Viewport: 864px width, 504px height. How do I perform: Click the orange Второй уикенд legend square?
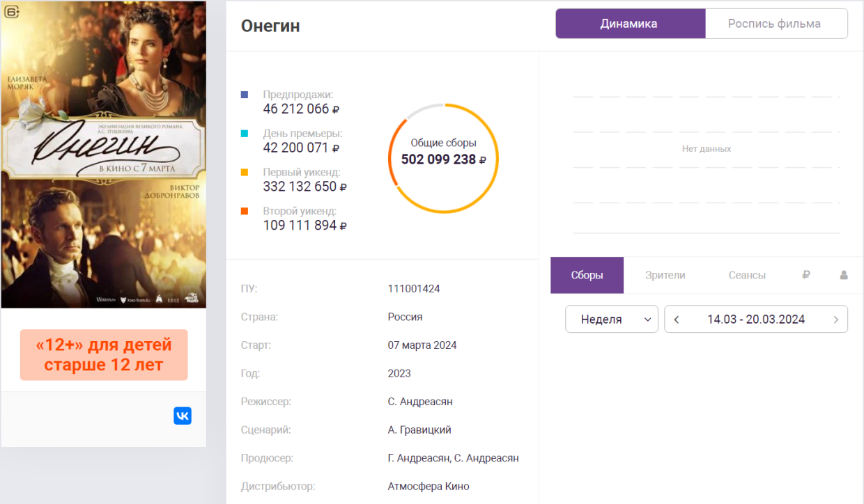pos(245,211)
